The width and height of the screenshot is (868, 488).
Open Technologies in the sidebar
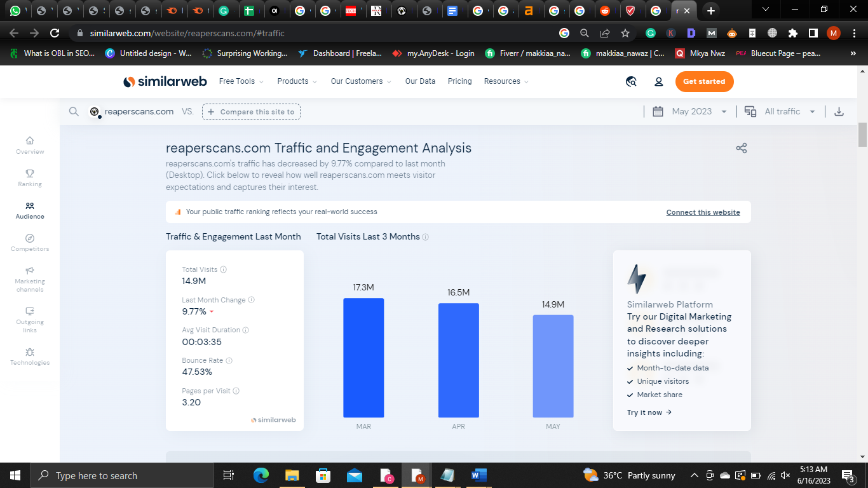30,356
